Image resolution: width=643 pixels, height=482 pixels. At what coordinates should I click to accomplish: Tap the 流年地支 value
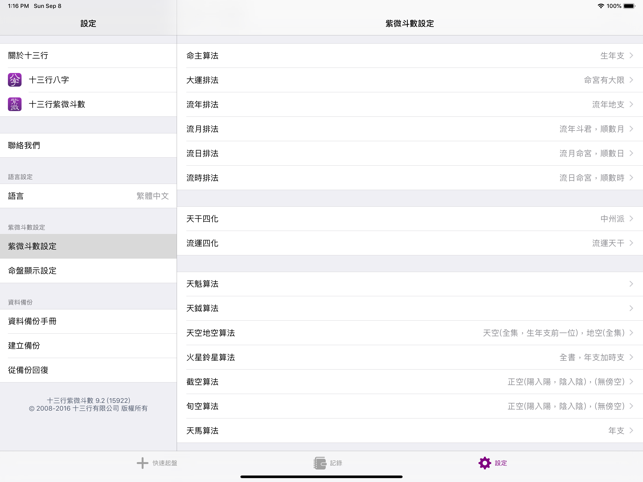coord(608,104)
